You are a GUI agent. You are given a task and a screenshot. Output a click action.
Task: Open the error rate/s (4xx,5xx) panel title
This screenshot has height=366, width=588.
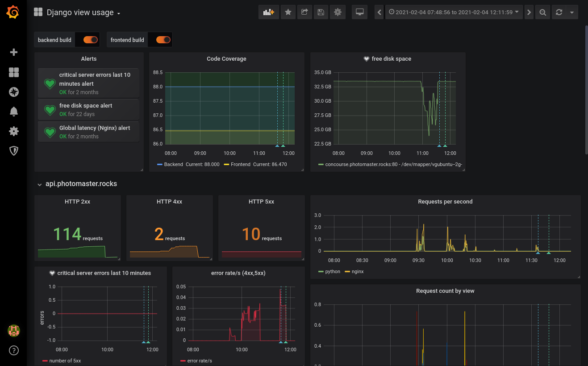(238, 273)
